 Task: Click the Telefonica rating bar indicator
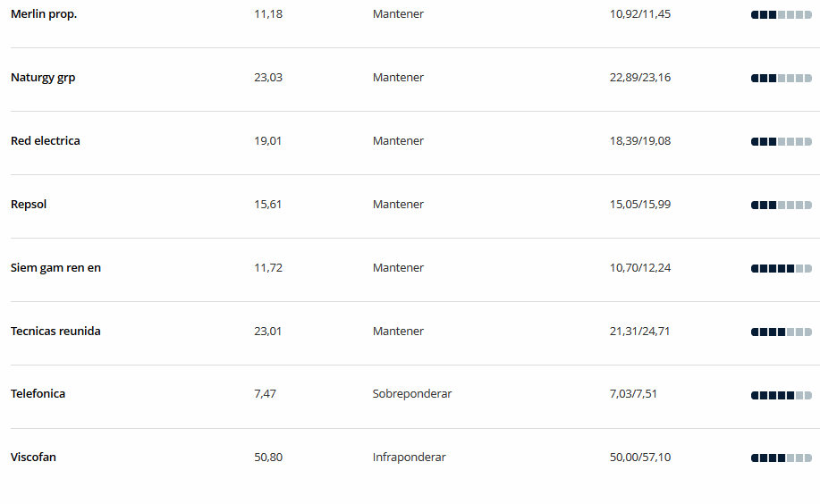(x=782, y=395)
